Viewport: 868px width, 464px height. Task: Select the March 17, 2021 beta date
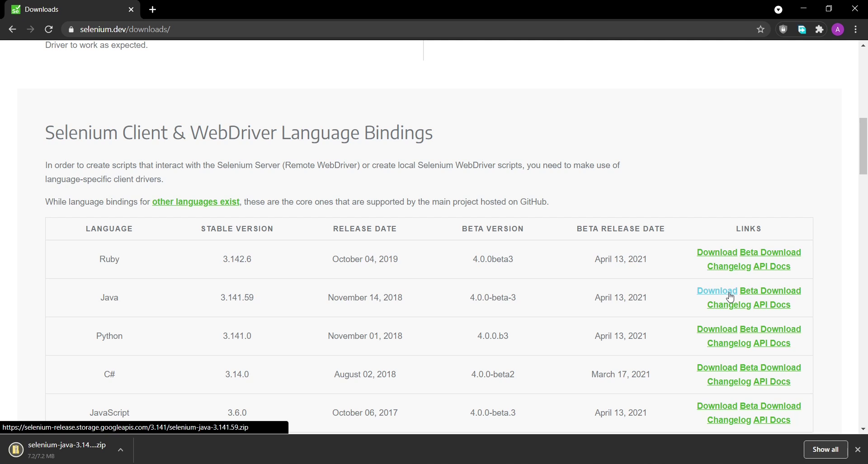click(x=621, y=375)
